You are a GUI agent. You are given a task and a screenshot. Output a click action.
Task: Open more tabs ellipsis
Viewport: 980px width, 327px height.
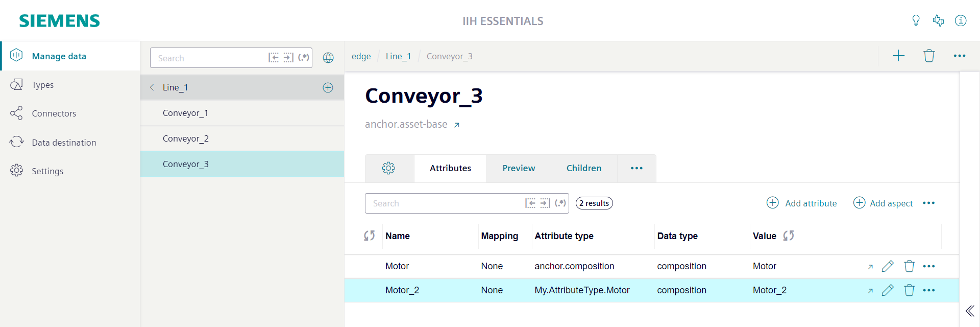pos(636,168)
